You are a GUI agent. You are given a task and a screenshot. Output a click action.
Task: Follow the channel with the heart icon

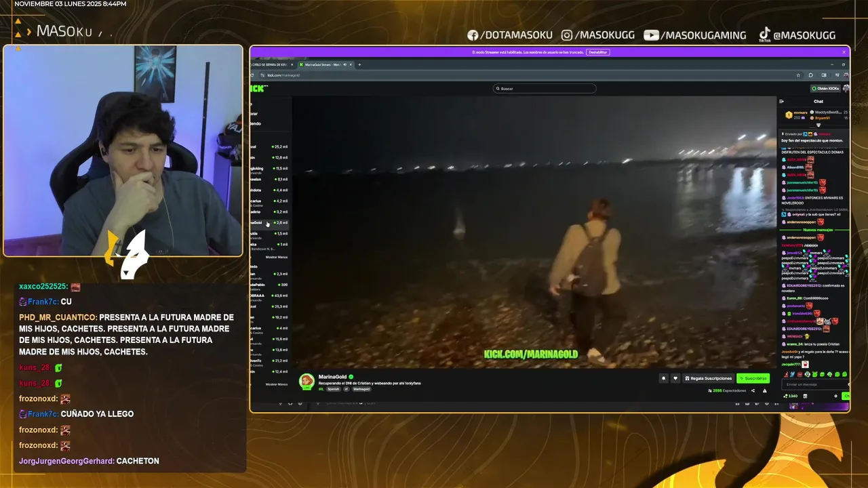pos(675,378)
